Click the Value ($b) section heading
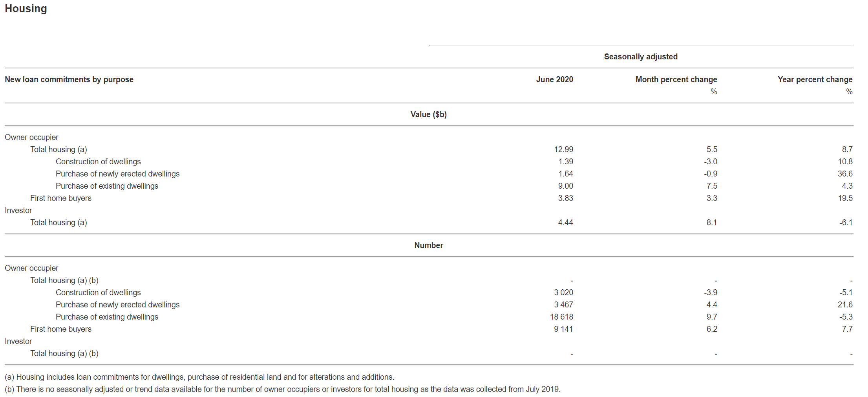Screen dimensions: 868x397 click(428, 114)
